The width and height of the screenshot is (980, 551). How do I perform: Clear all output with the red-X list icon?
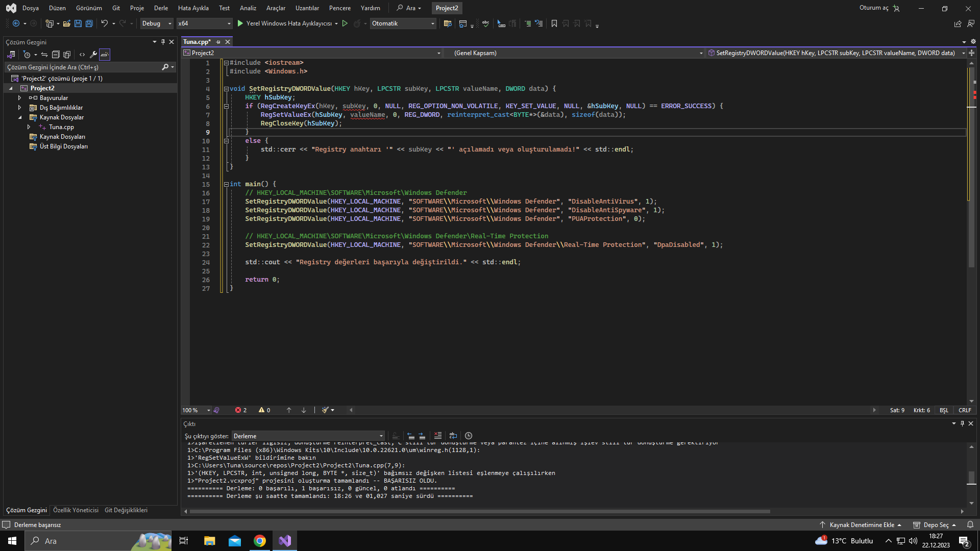(x=437, y=436)
